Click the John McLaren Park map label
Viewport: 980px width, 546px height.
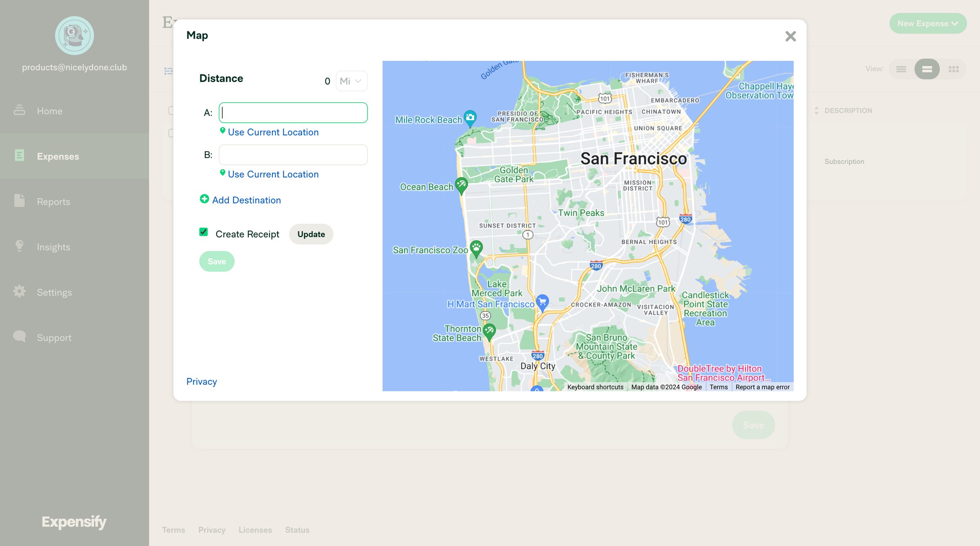[636, 289]
